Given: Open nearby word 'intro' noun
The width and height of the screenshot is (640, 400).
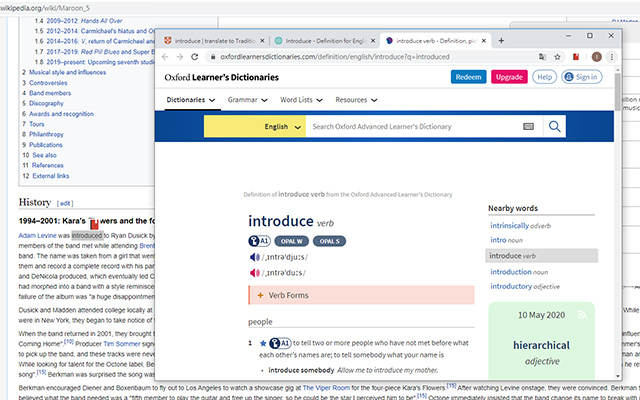Looking at the screenshot, I should (x=498, y=240).
